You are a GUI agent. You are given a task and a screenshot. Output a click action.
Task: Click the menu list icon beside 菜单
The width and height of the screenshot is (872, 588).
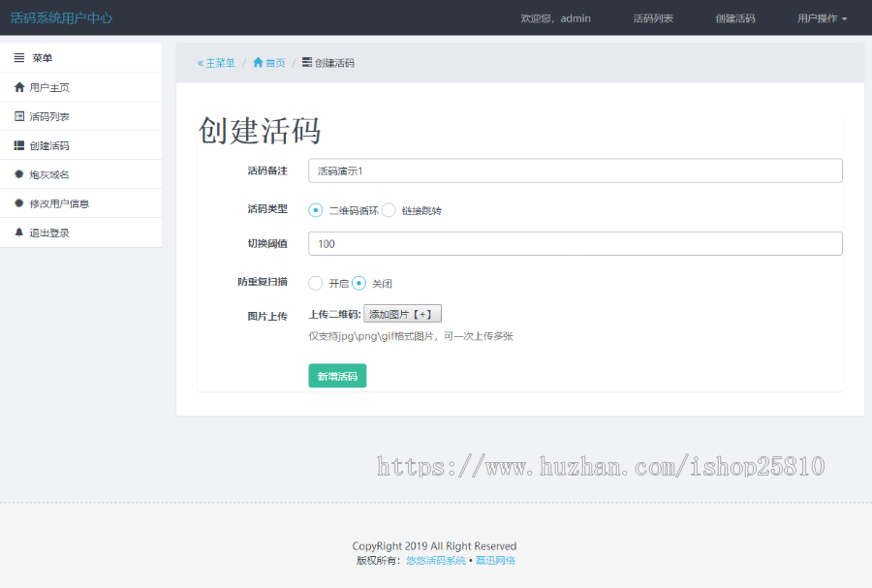point(19,57)
